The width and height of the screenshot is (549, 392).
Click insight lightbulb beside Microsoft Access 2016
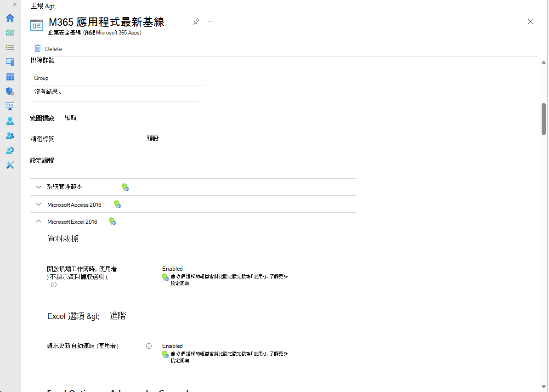click(118, 204)
